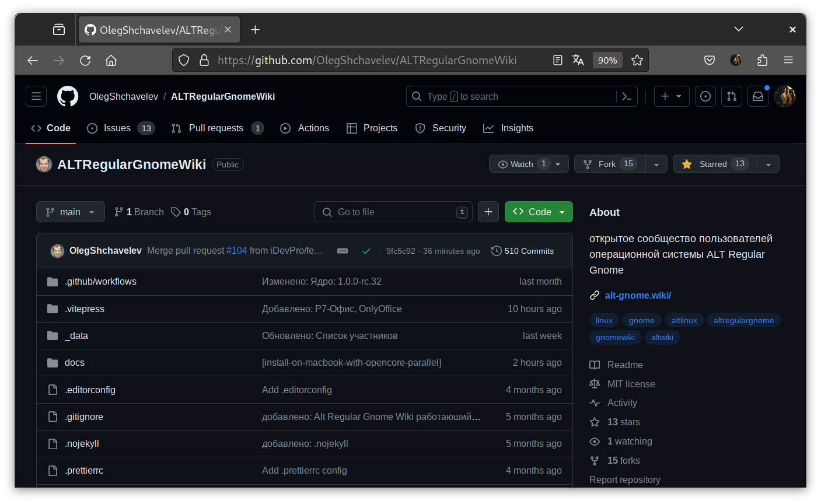821x504 pixels.
Task: Open the global navigation hamburger menu
Action: click(x=36, y=96)
